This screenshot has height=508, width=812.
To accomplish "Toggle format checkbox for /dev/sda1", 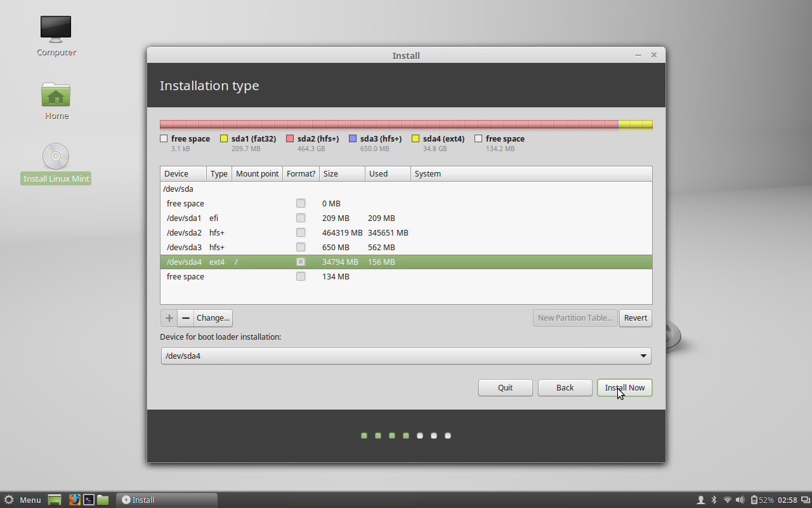I will click(x=301, y=218).
